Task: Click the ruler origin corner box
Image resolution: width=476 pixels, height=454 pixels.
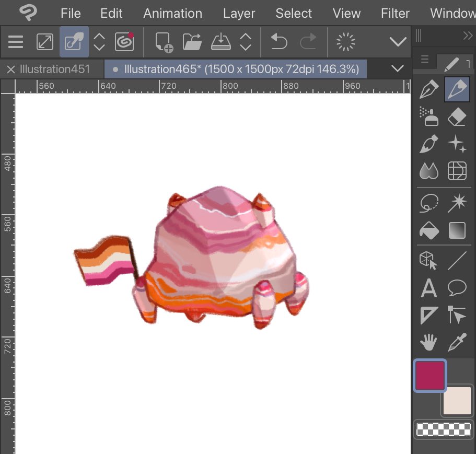Action: pos(8,87)
